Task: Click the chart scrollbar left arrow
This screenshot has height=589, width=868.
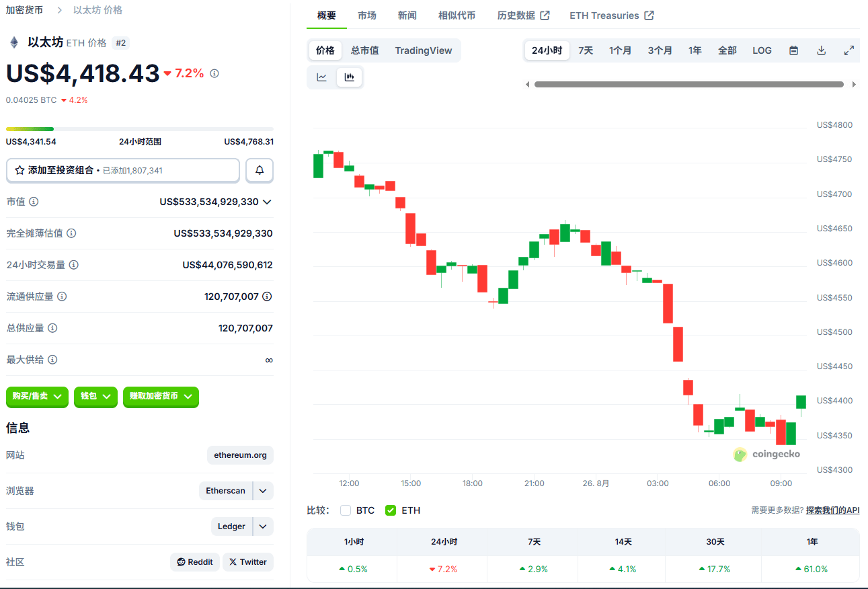Action: (x=528, y=85)
